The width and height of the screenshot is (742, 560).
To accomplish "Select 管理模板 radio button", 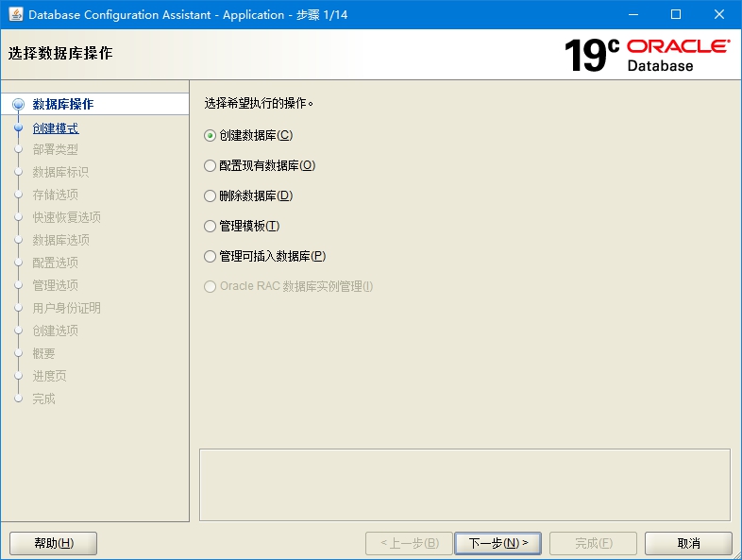I will coord(211,226).
